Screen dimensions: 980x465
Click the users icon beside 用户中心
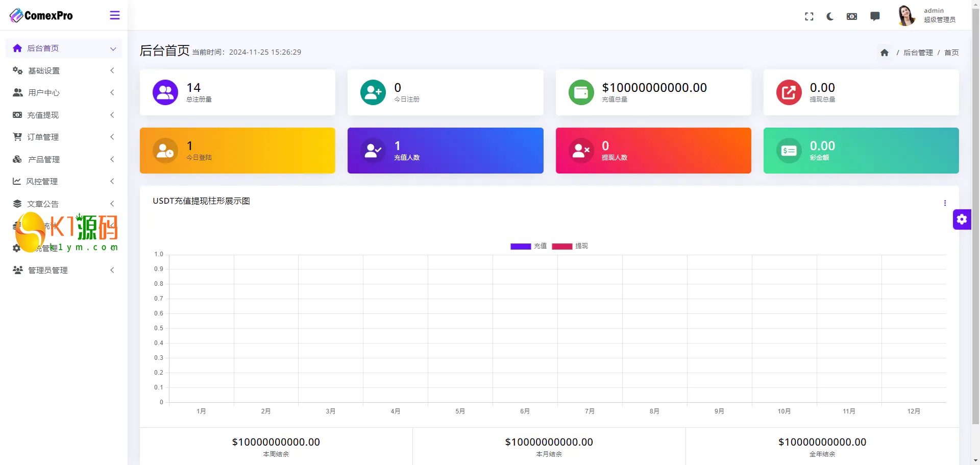17,92
